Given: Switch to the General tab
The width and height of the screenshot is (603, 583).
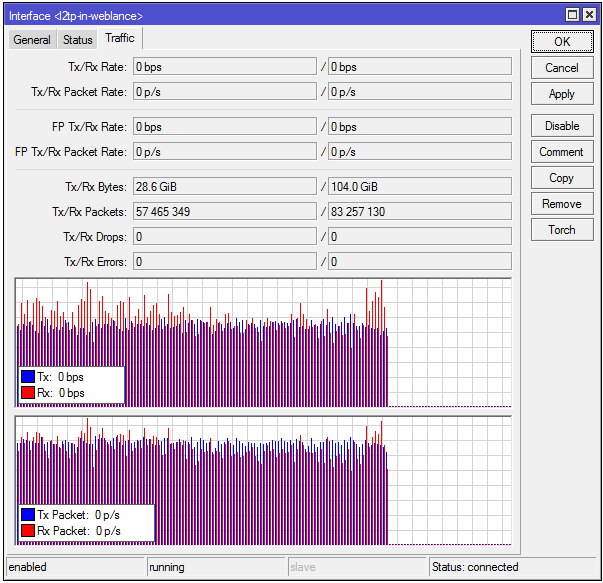Looking at the screenshot, I should tap(32, 40).
